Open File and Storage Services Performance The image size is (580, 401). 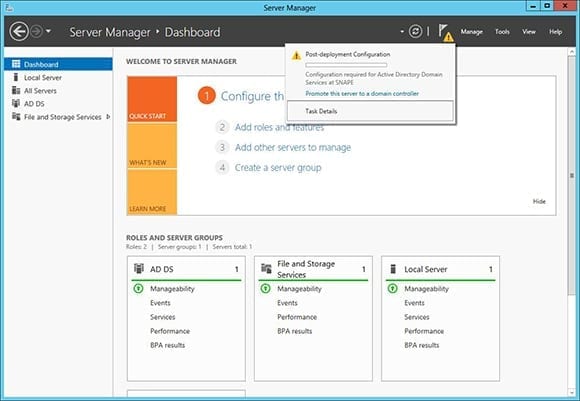pyautogui.click(x=297, y=317)
